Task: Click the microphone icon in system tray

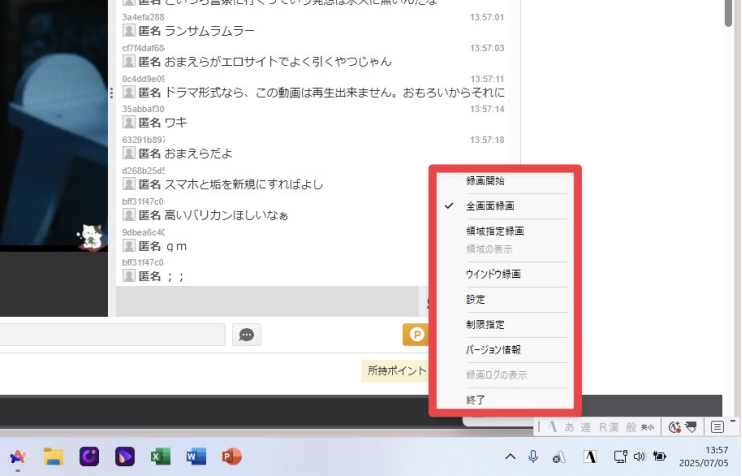Action: (535, 457)
